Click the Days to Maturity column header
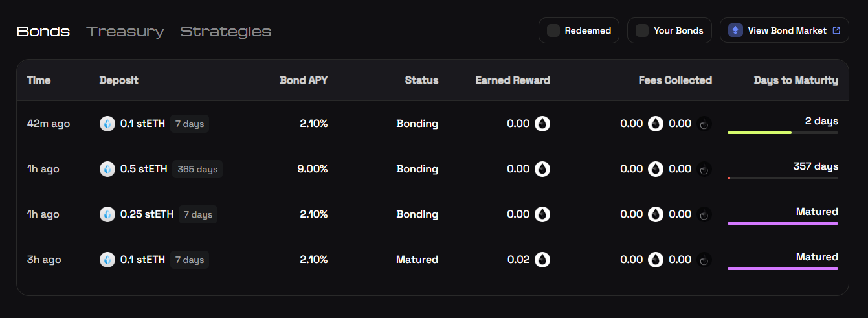This screenshot has height=318, width=868. 796,80
